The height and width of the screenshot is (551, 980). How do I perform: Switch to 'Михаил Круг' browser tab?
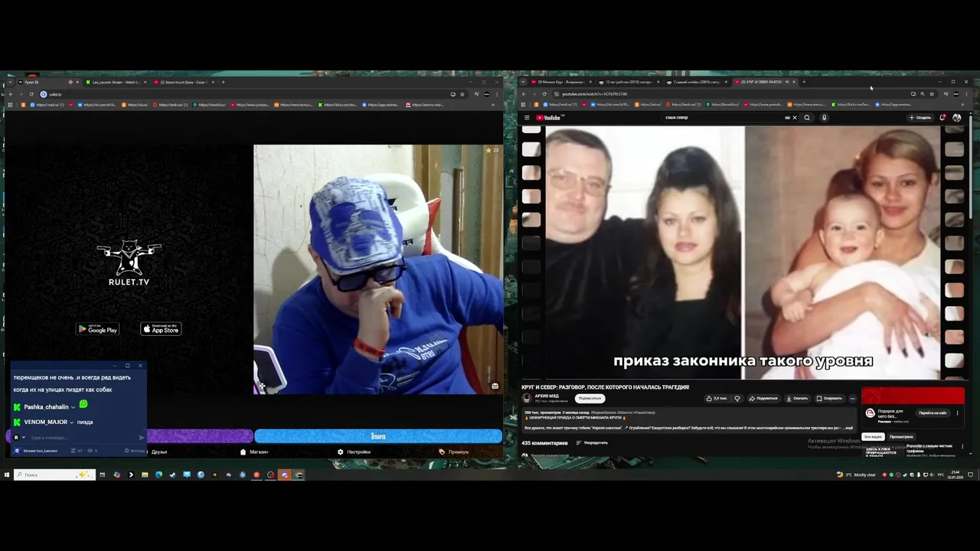coord(562,82)
